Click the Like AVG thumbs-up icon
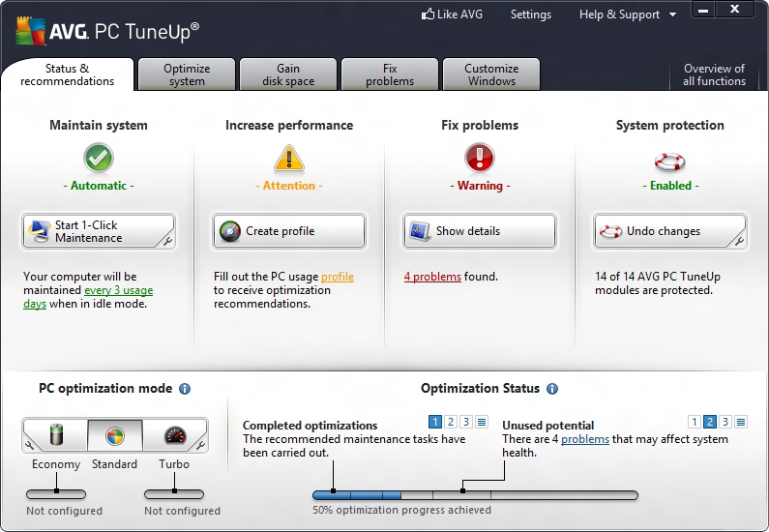The width and height of the screenshot is (769, 532). 428,14
